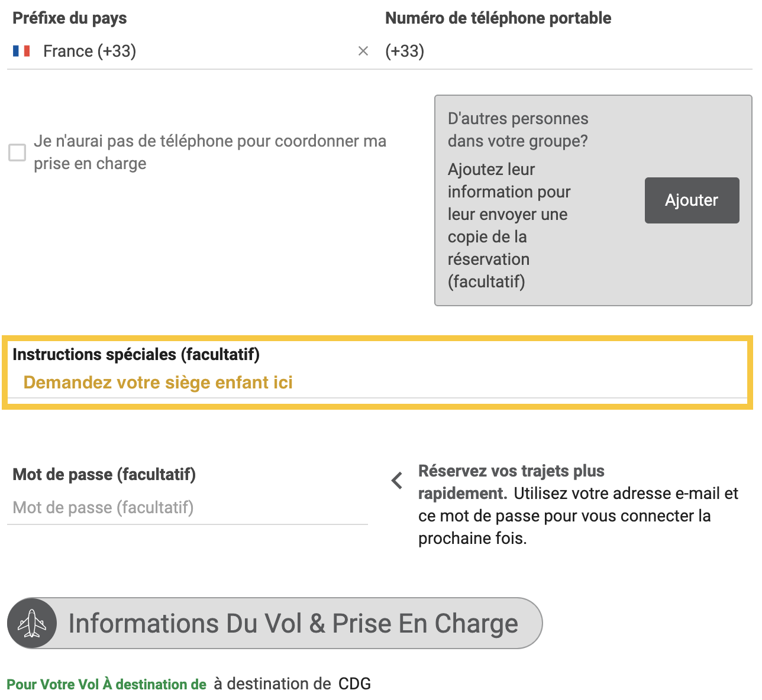Click the 'Je n'aurai pas de téléphone' label
This screenshot has width=762, height=700.
click(x=209, y=152)
